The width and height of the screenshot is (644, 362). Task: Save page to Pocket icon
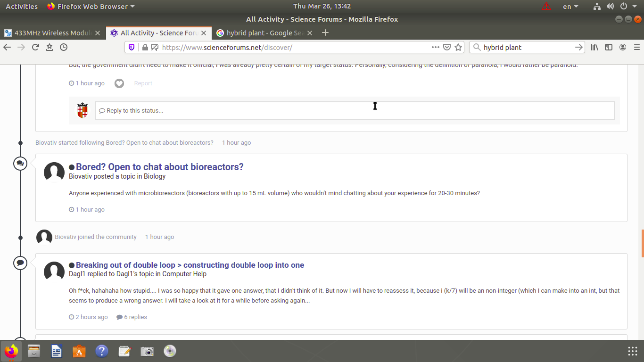point(447,47)
